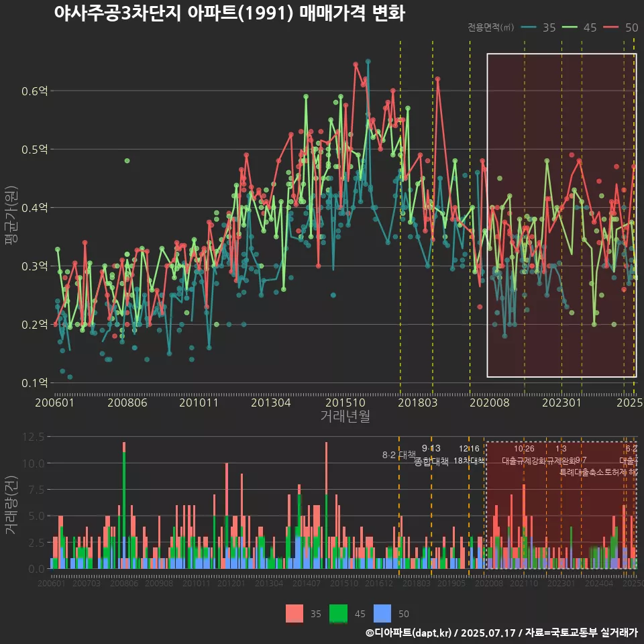Click the 거래량(건) axis title
644x644 pixels.
pyautogui.click(x=11, y=506)
